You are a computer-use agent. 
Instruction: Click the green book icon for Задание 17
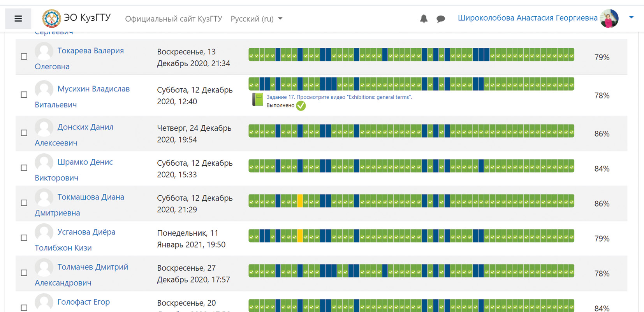(258, 100)
